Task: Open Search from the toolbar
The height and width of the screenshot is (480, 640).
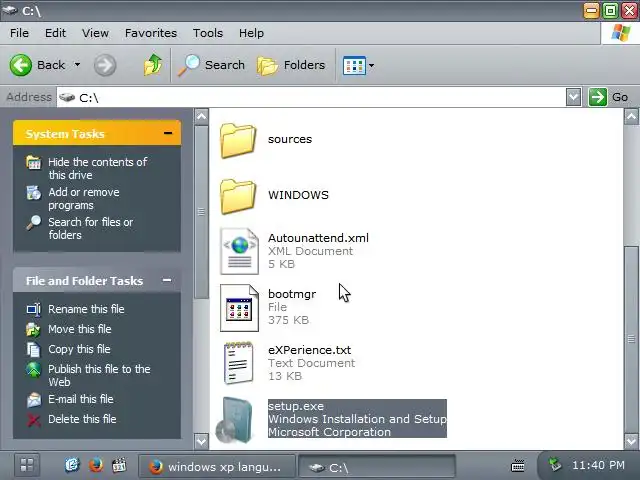Action: pyautogui.click(x=211, y=65)
